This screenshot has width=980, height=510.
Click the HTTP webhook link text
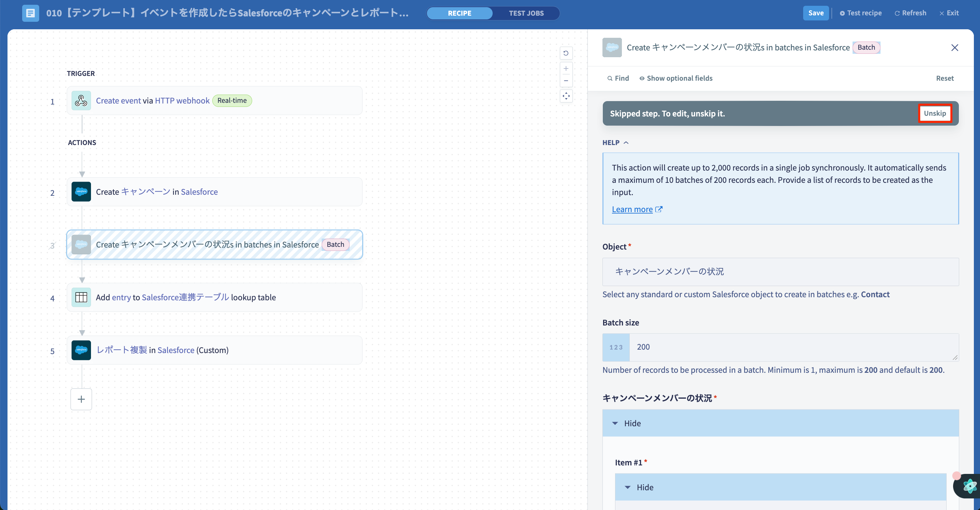182,101
